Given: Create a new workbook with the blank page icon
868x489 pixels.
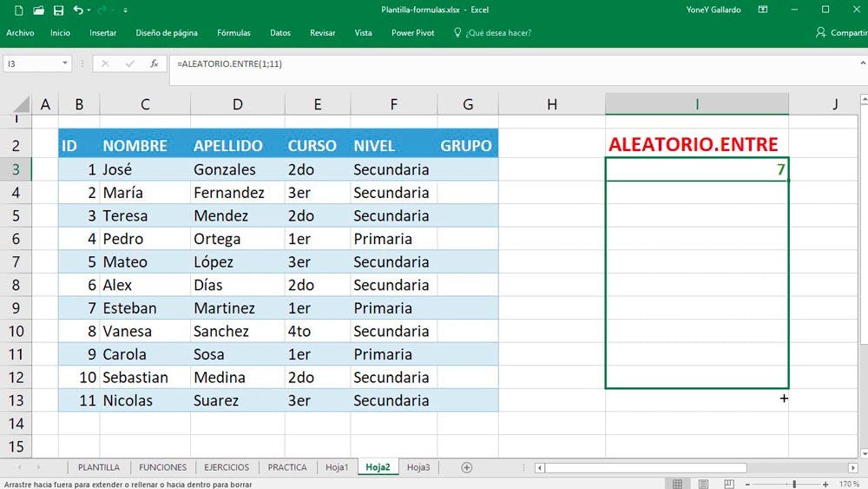Looking at the screenshot, I should [18, 10].
